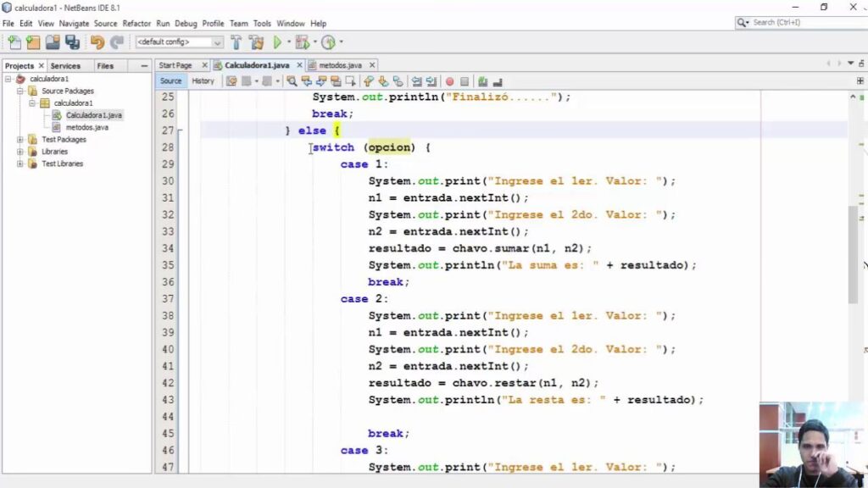The width and height of the screenshot is (868, 488).
Task: Toggle the editor History view button
Action: tap(203, 81)
